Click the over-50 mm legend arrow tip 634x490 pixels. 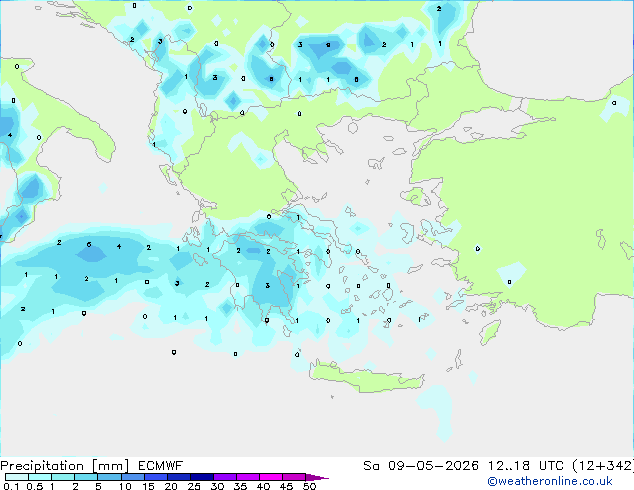[317, 477]
